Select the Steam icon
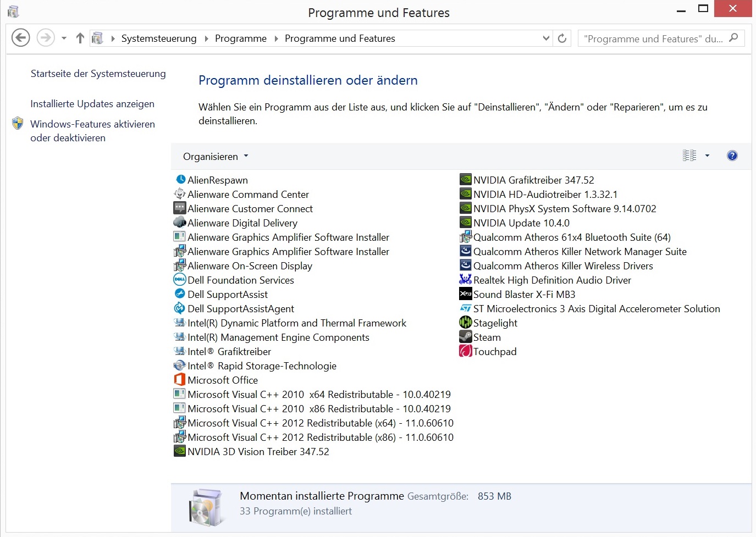Screen dimensions: 756x537 pyautogui.click(x=466, y=337)
